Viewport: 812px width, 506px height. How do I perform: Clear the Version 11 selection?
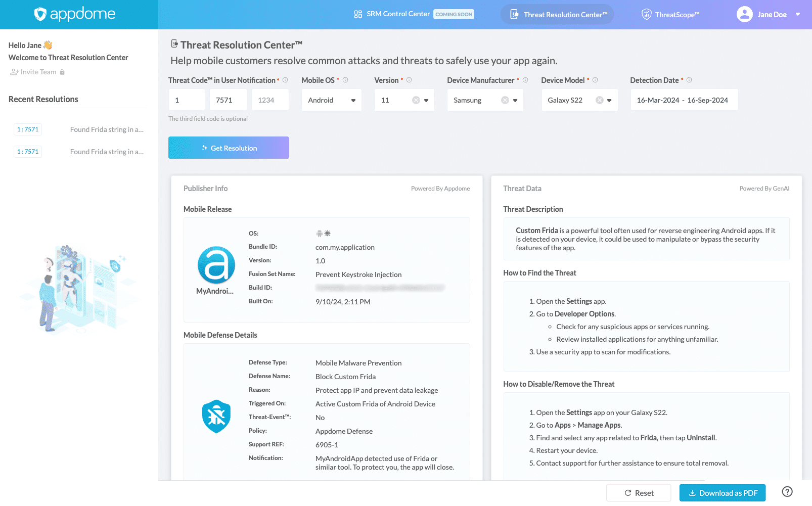tap(416, 100)
